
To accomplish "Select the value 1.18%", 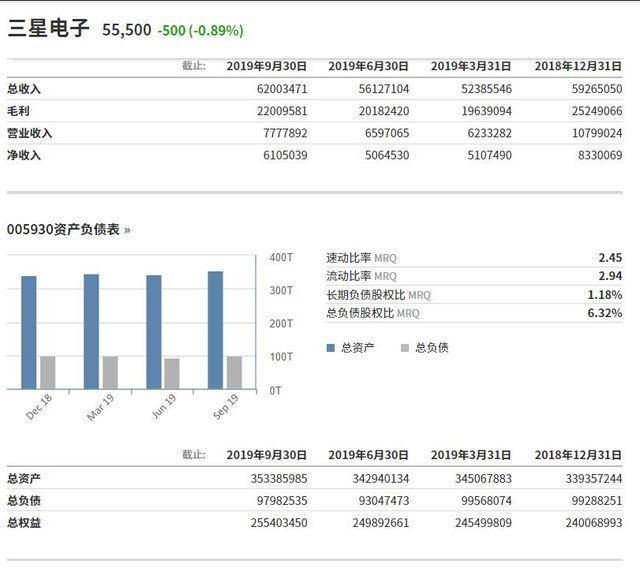I will [x=605, y=295].
